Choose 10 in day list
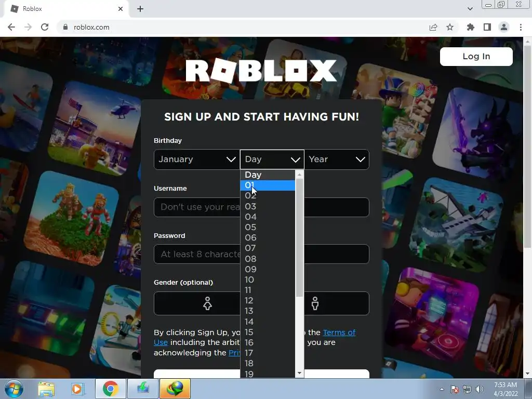 [268, 280]
